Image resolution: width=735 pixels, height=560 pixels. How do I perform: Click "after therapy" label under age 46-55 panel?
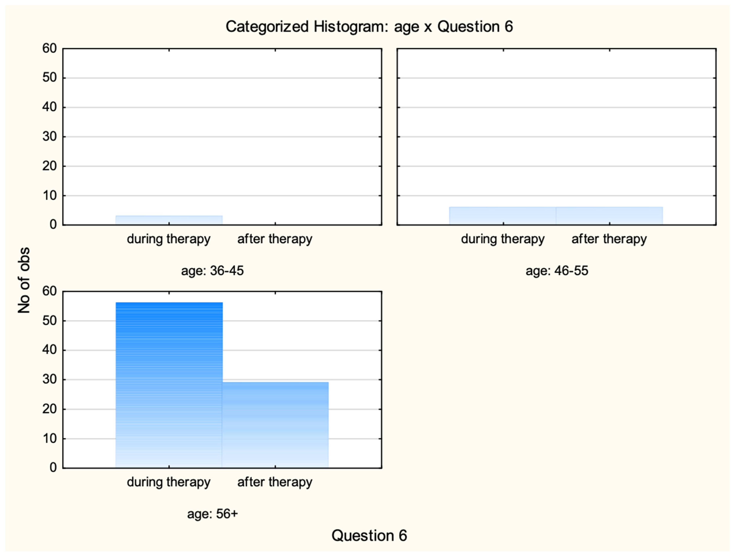point(609,239)
